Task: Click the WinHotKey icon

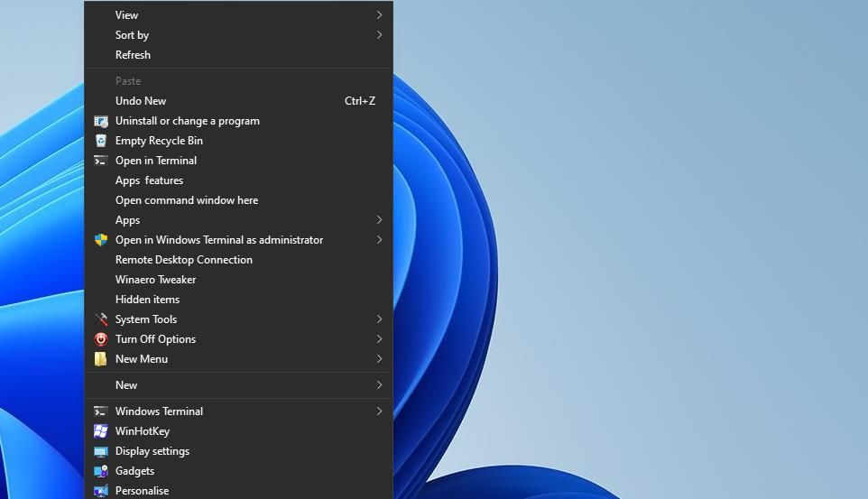Action: 101,431
